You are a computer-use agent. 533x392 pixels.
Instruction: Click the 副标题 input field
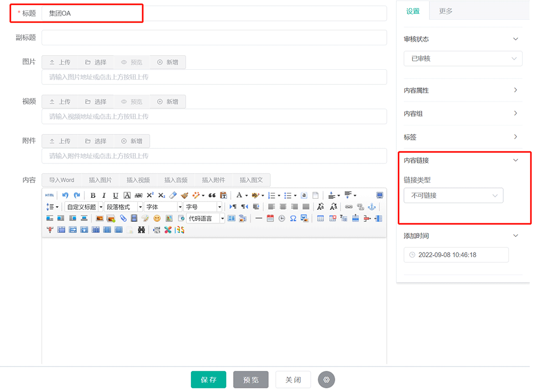214,37
